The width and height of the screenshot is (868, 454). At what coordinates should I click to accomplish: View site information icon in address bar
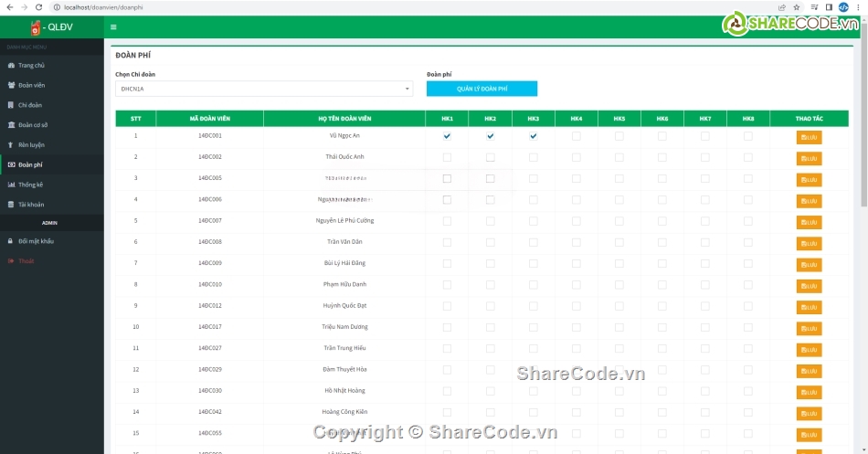point(57,7)
